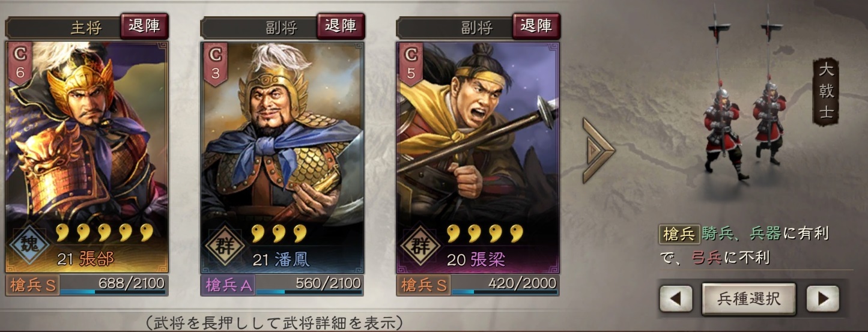The height and width of the screenshot is (332, 868).
Task: Click the C6 cost badge on 張郃
Action: click(19, 61)
